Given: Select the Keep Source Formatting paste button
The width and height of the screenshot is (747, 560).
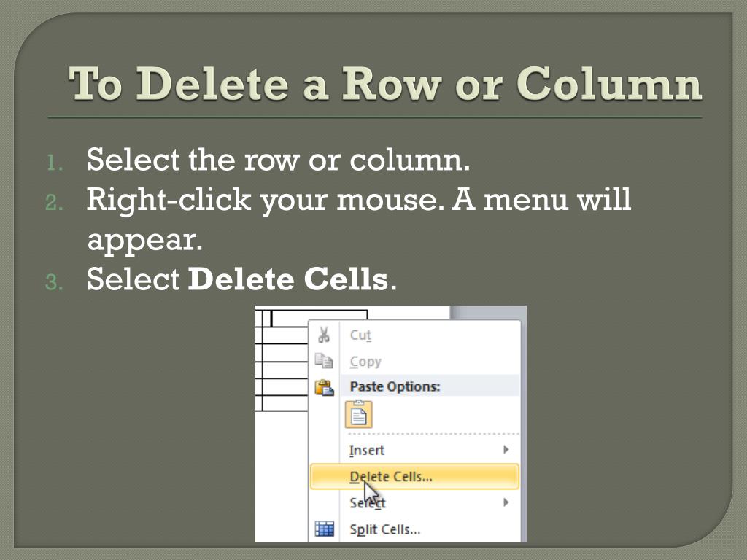Looking at the screenshot, I should pyautogui.click(x=358, y=414).
